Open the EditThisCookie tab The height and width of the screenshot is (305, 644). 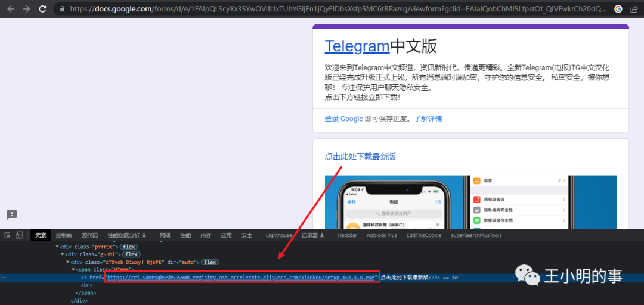424,235
